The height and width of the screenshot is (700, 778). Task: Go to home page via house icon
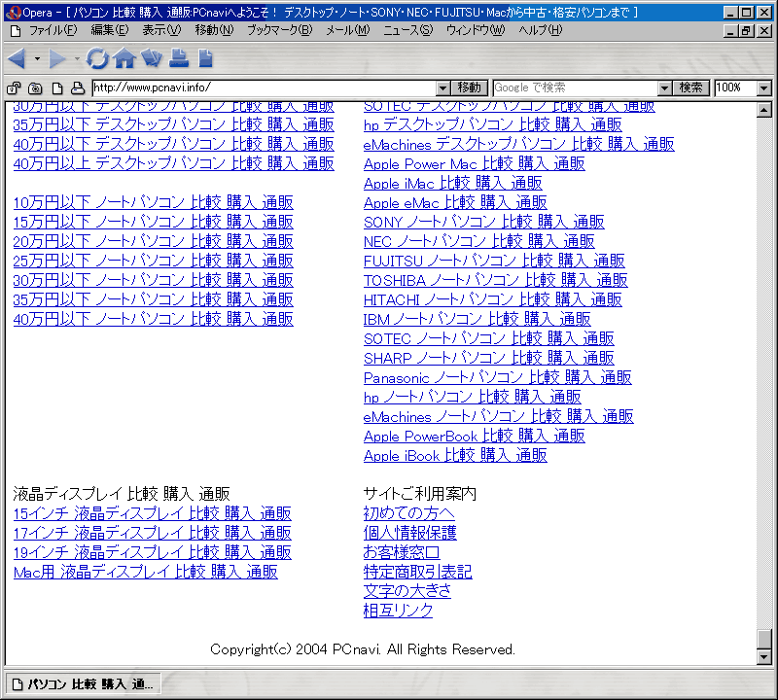(124, 58)
